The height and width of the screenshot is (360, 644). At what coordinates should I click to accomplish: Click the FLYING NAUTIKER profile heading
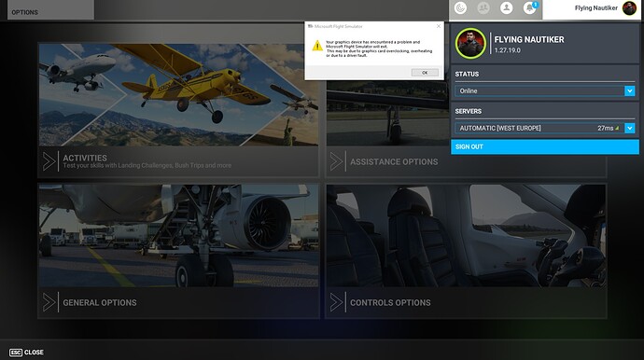pos(529,39)
